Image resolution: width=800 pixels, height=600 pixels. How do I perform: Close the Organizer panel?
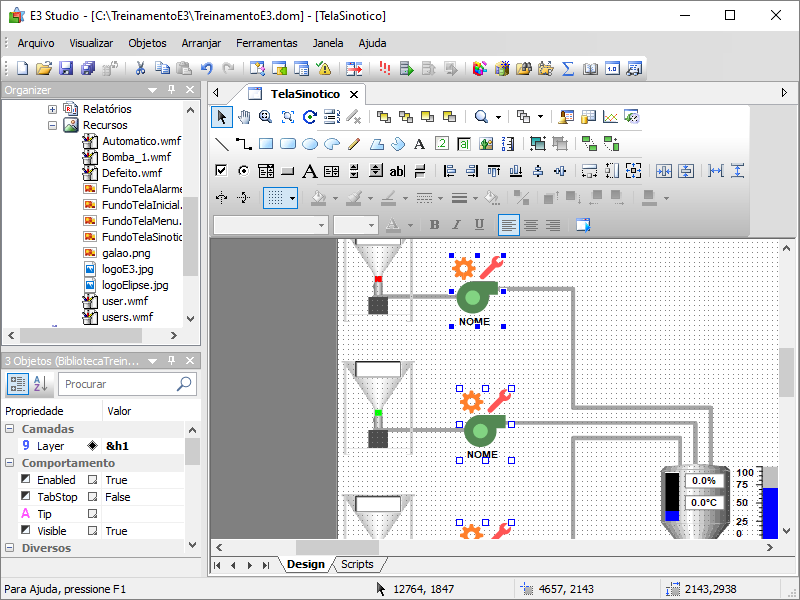point(190,90)
